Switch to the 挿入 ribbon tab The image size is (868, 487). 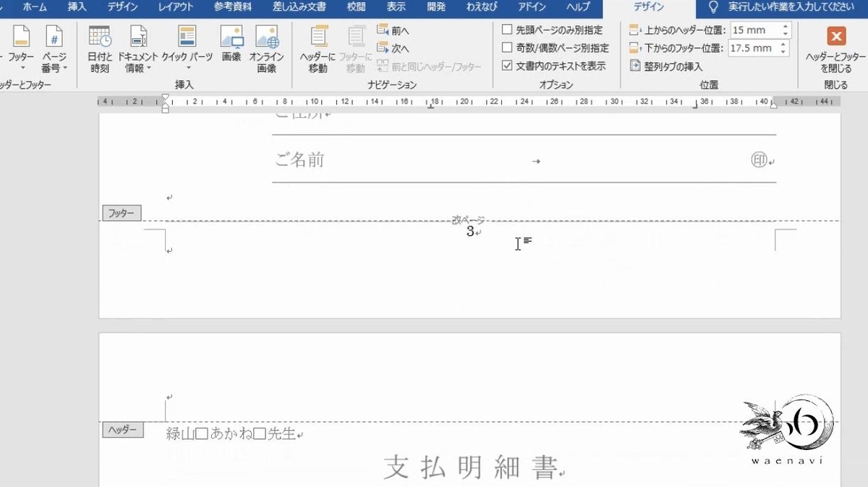pos(78,8)
